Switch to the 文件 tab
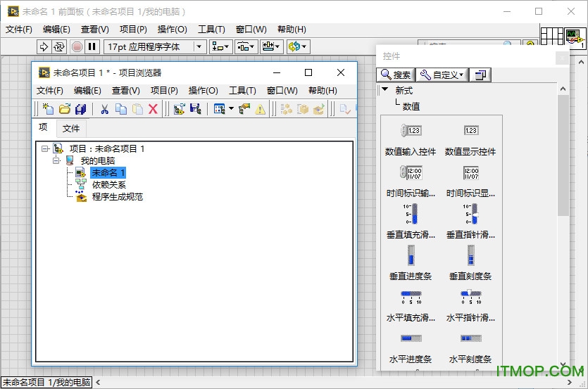The image size is (588, 389). click(x=71, y=129)
